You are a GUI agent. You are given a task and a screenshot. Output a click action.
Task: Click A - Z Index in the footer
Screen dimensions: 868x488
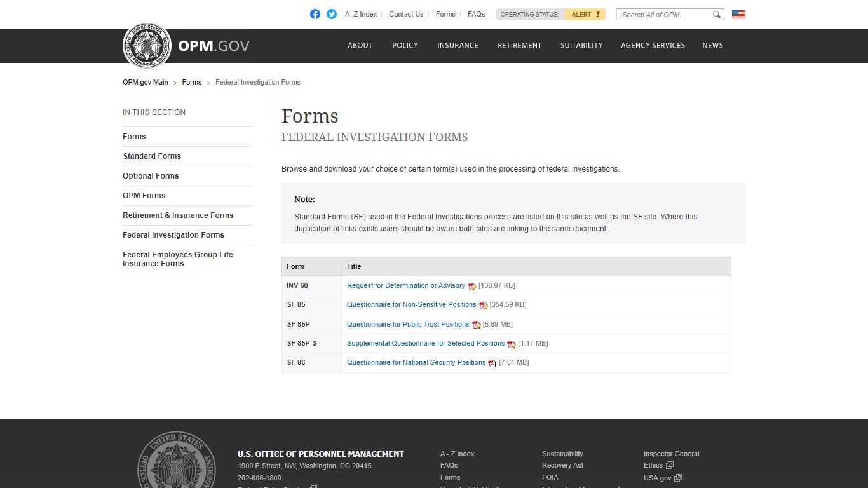pyautogui.click(x=458, y=454)
